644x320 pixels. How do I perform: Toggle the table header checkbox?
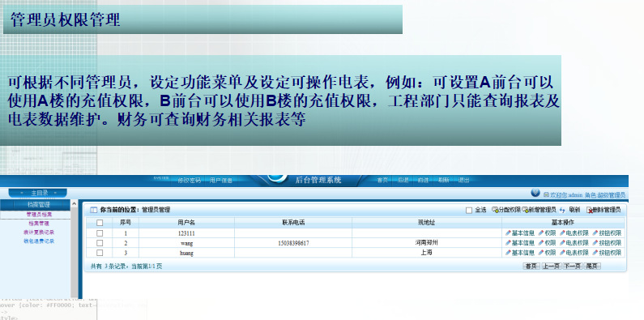[x=100, y=223]
